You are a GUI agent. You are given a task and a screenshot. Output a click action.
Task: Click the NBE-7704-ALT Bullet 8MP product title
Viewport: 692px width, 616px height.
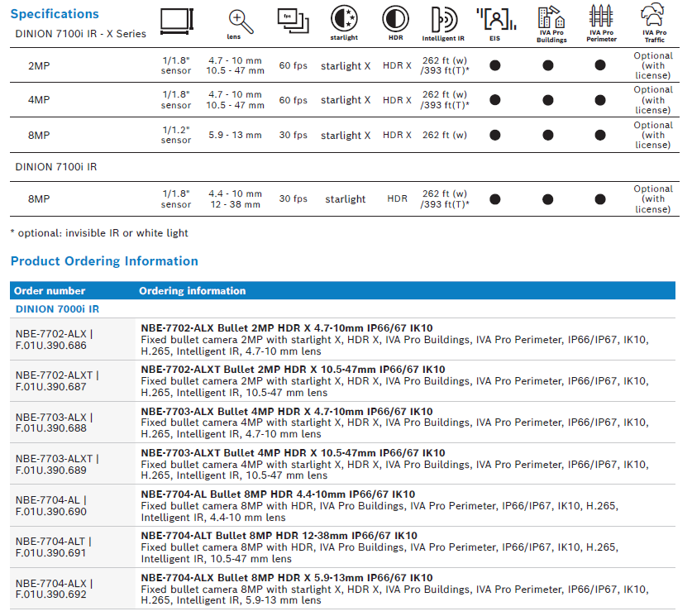click(x=279, y=536)
